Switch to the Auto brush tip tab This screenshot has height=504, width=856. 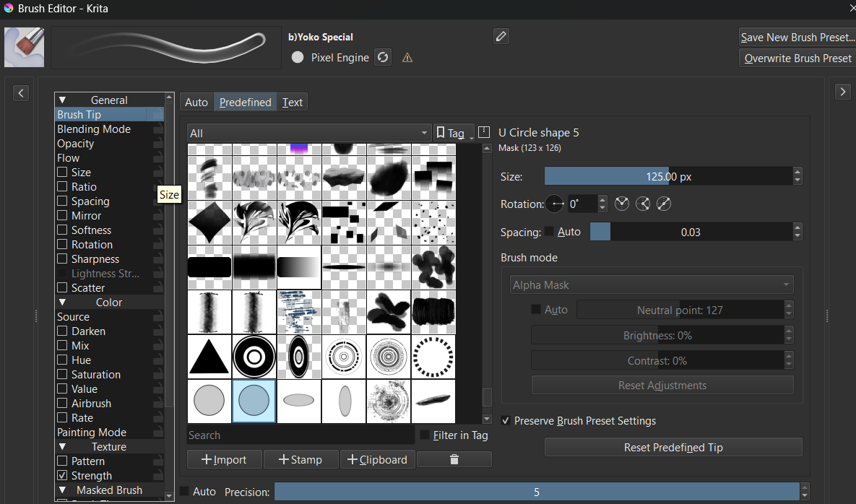196,103
